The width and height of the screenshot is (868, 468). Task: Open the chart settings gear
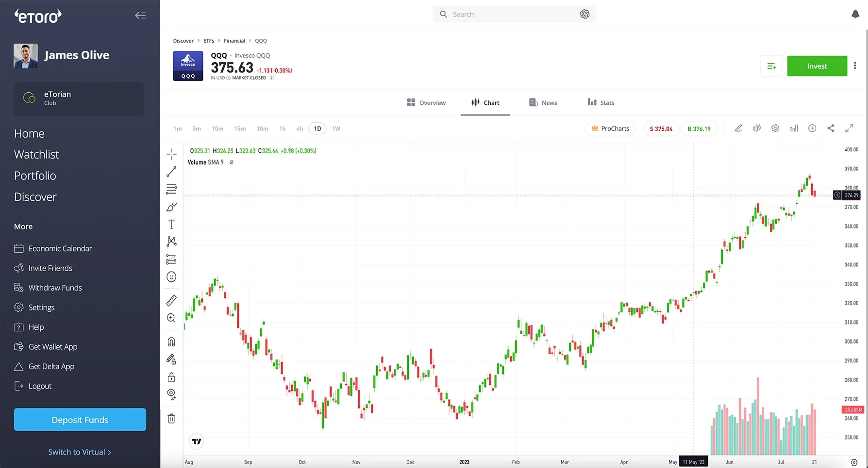pos(775,128)
